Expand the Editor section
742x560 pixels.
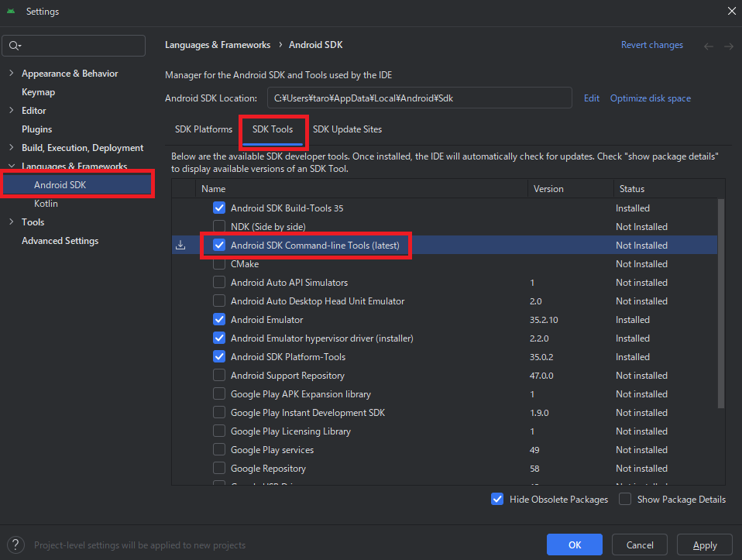point(12,110)
